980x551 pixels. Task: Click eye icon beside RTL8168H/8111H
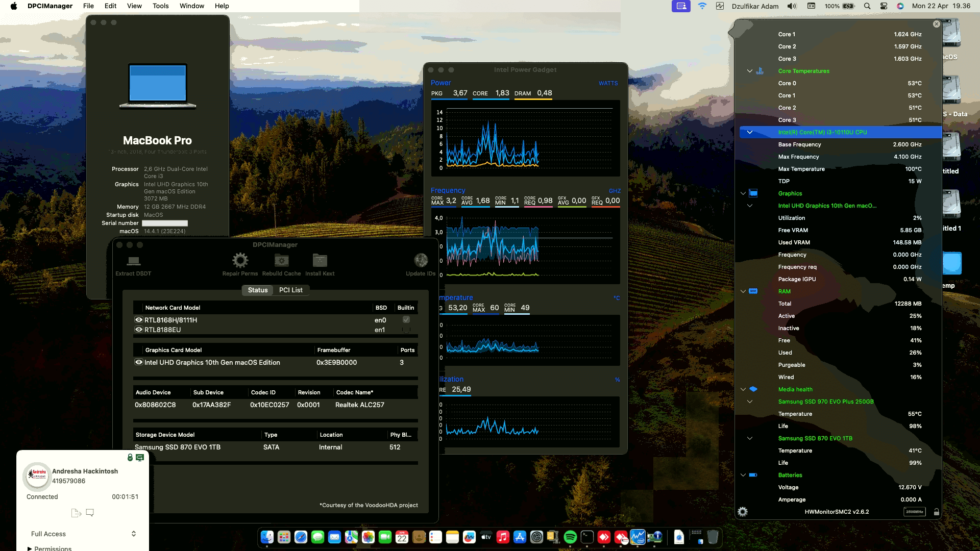(x=138, y=320)
